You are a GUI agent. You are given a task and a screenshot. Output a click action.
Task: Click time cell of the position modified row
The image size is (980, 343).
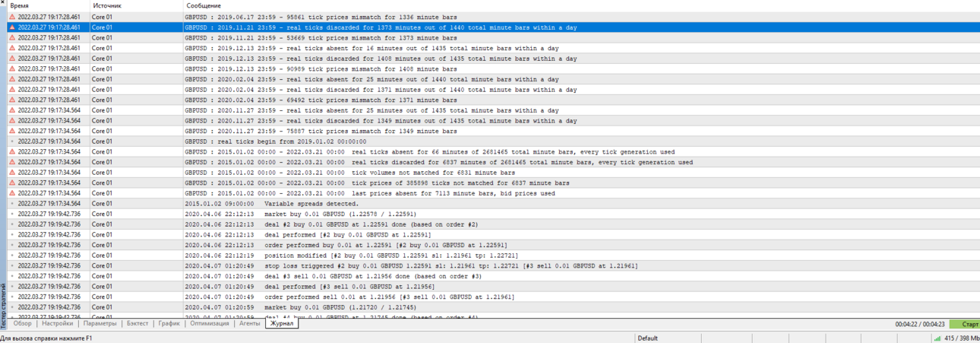click(49, 256)
